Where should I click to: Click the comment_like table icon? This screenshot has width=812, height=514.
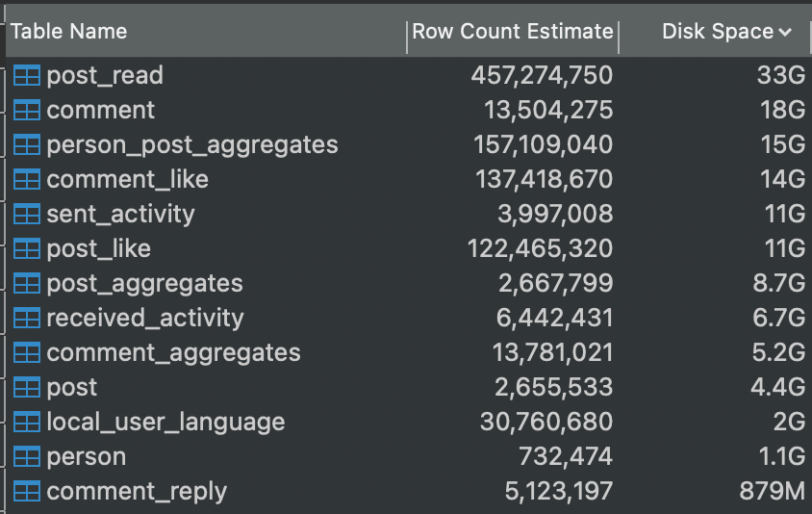pyautogui.click(x=26, y=180)
